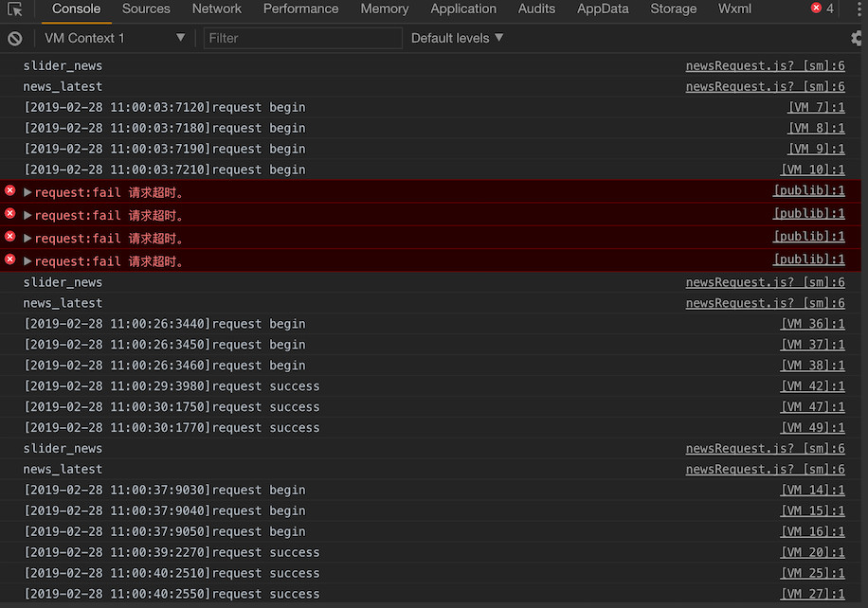
Task: Click the error icon on the first request:fail row
Action: tap(10, 191)
